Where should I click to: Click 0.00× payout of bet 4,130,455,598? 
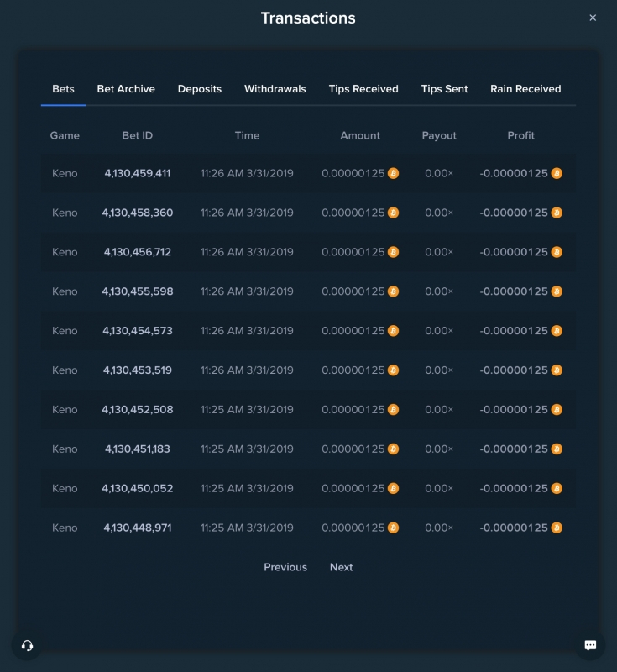tap(439, 291)
